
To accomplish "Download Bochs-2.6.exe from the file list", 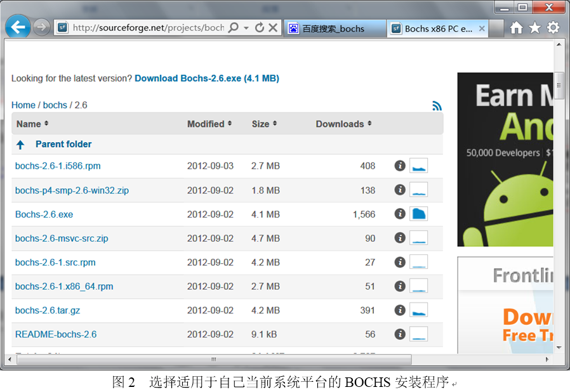I will (x=44, y=214).
